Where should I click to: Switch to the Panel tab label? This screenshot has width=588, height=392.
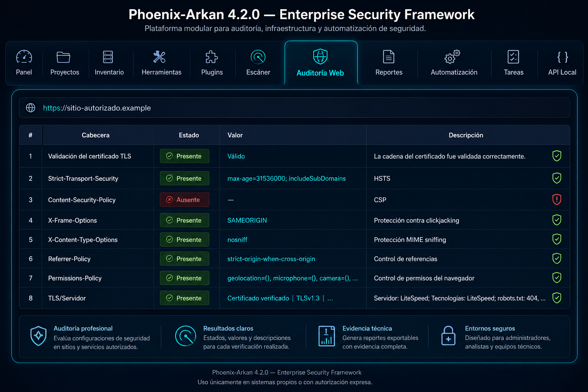24,72
